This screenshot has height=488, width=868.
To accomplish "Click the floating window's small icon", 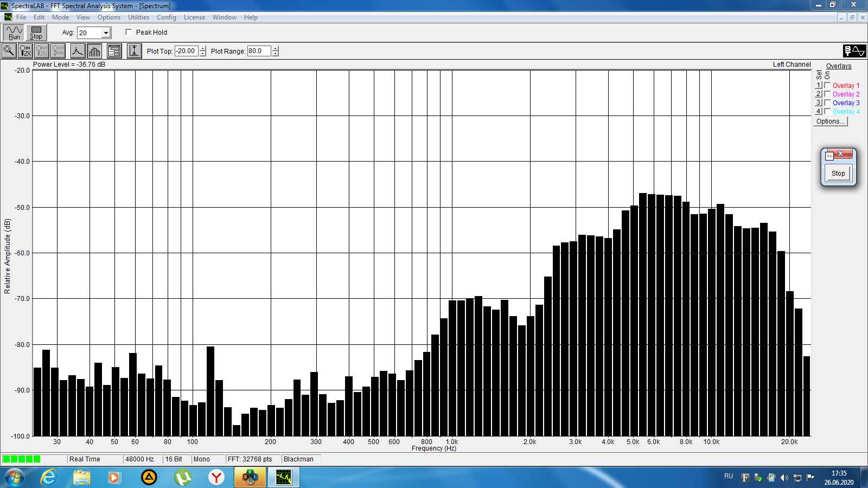I will pos(829,156).
